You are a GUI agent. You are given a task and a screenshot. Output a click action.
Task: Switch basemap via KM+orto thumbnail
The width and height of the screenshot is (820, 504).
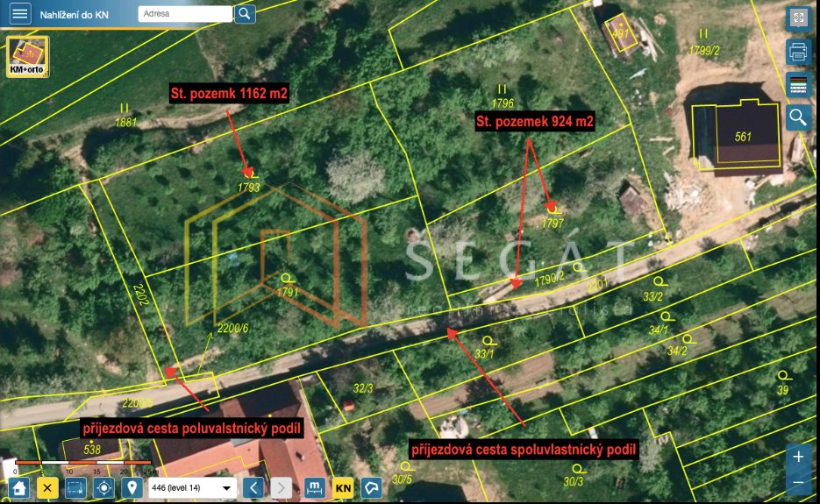(28, 56)
